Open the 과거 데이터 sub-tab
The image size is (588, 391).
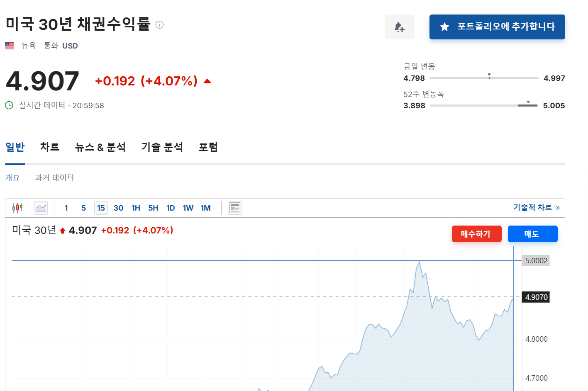coord(54,177)
